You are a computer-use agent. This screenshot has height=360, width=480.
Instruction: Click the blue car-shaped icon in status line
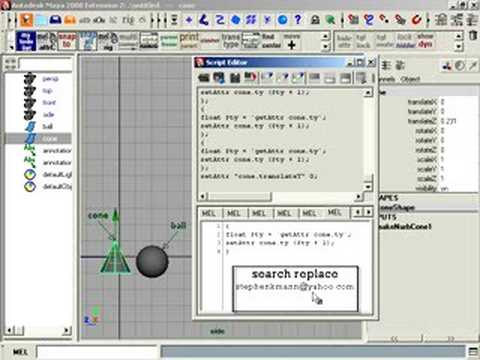pyautogui.click(x=55, y=20)
